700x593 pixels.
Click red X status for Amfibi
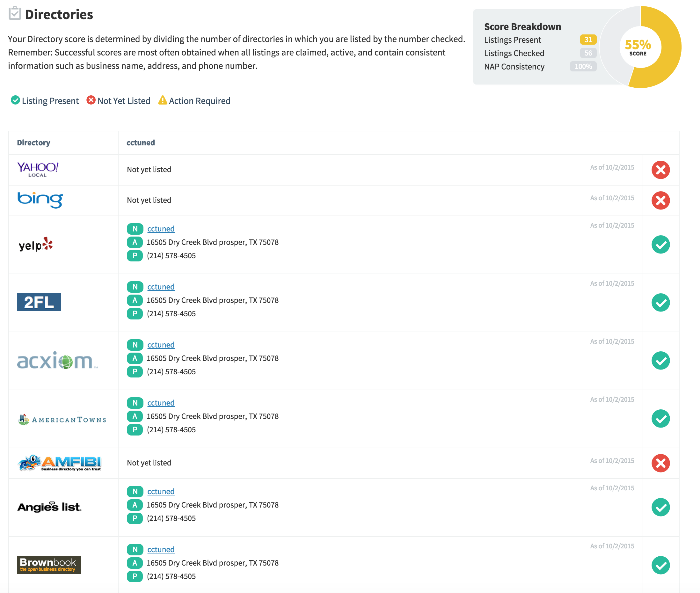[660, 463]
